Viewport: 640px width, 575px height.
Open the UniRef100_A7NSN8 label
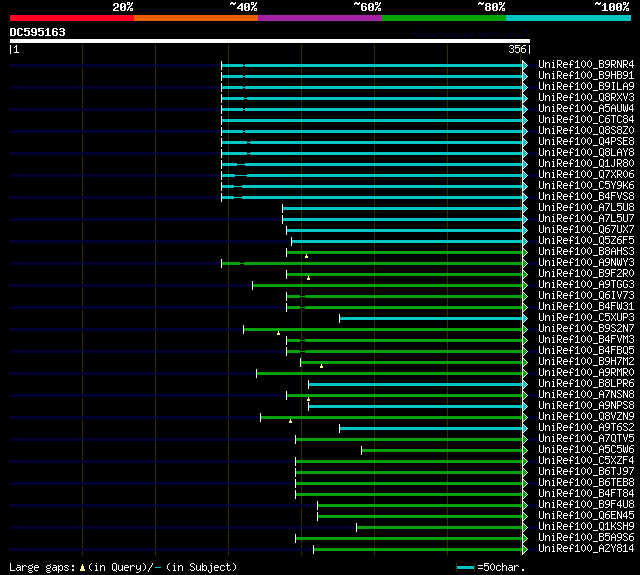click(x=586, y=395)
